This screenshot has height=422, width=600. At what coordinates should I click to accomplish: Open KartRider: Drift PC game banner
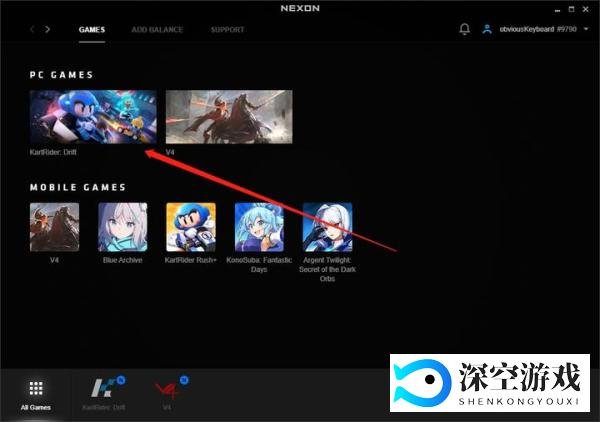tap(93, 117)
